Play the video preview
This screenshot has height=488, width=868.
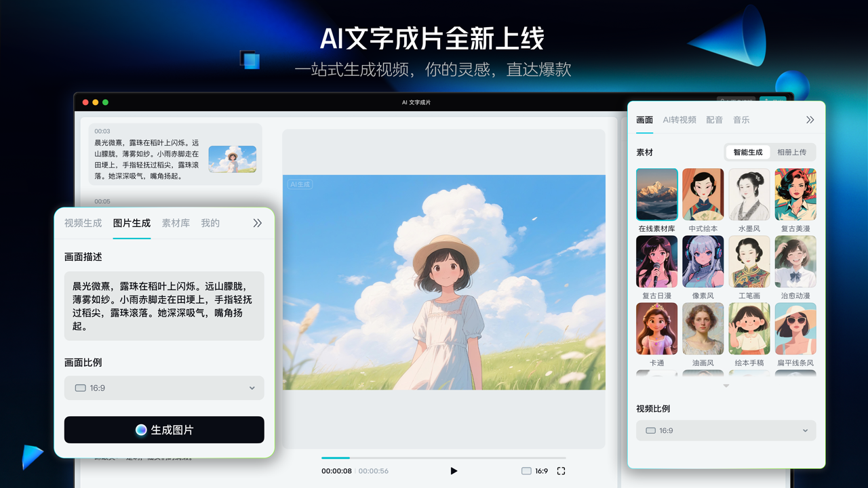tap(454, 470)
